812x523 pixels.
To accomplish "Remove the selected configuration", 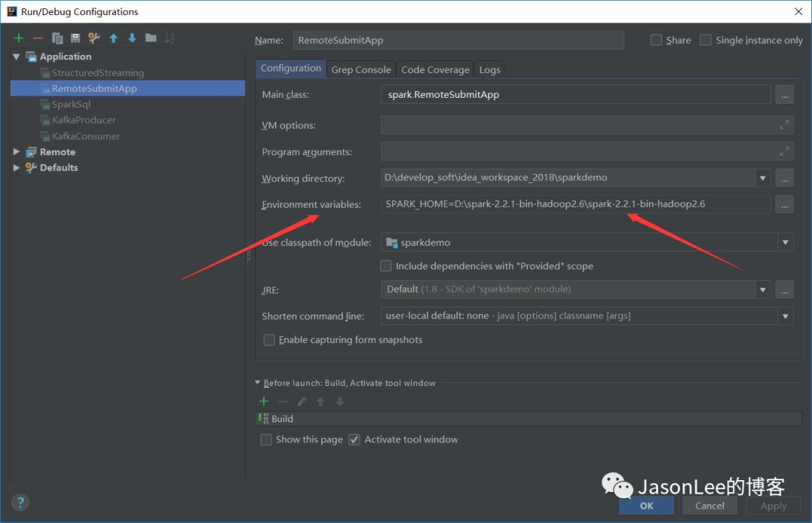I will click(x=38, y=38).
